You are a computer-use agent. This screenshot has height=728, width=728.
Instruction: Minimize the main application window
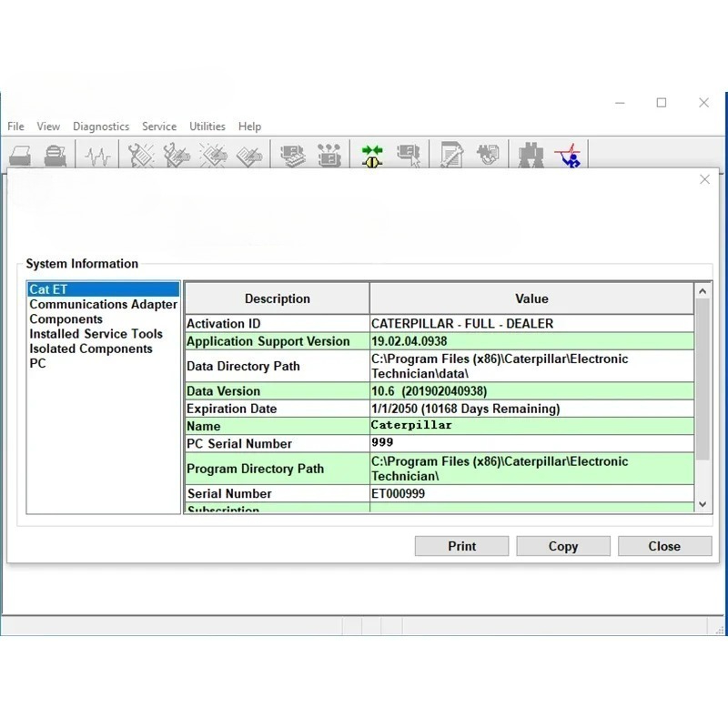click(x=620, y=103)
